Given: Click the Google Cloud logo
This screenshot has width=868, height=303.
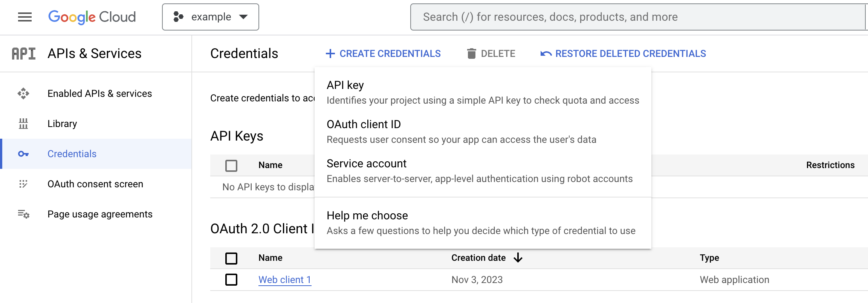Looking at the screenshot, I should click(92, 17).
